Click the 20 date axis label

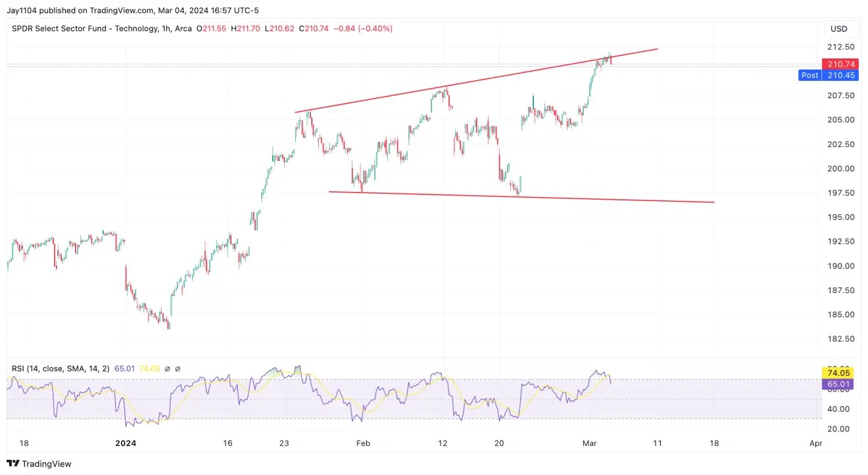coord(499,443)
